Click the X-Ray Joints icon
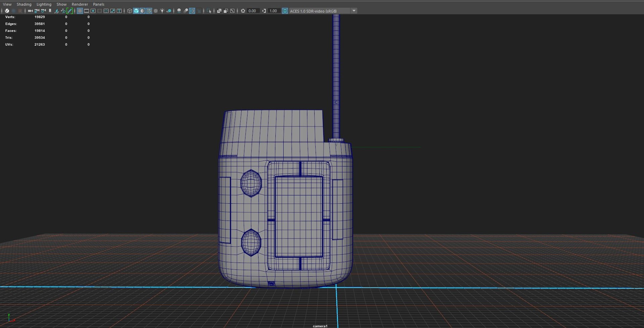644x328 pixels. click(232, 11)
